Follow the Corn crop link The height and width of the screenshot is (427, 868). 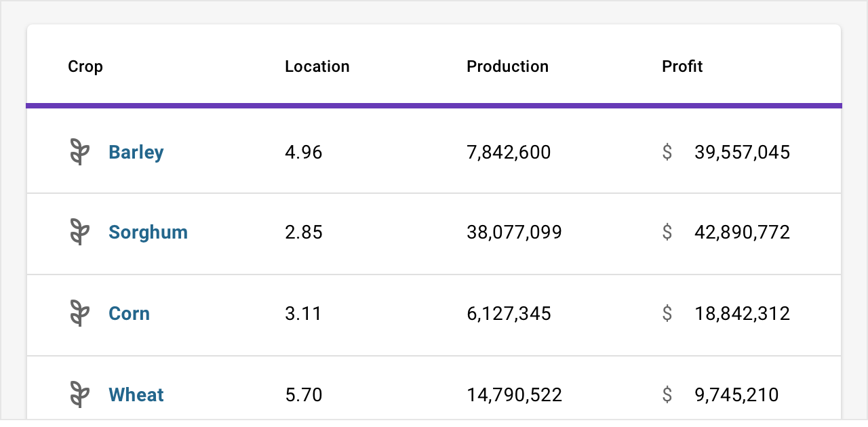tap(129, 314)
